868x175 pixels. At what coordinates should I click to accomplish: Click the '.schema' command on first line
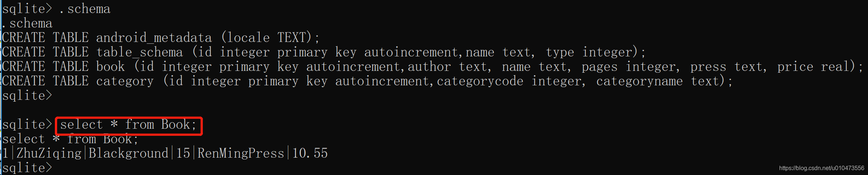pyautogui.click(x=85, y=9)
